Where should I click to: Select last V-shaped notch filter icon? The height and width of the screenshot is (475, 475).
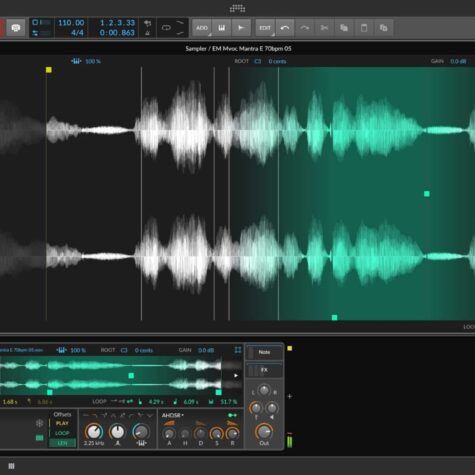click(150, 416)
